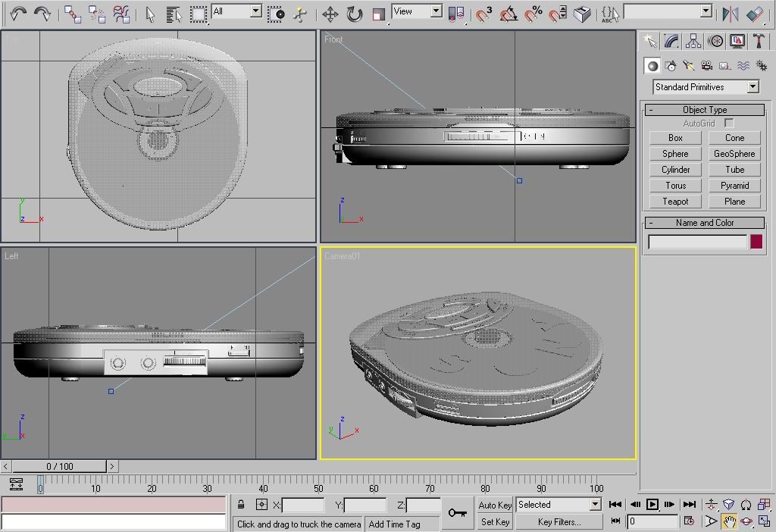Image resolution: width=776 pixels, height=532 pixels.
Task: Select the Lights category icon
Action: 689,66
